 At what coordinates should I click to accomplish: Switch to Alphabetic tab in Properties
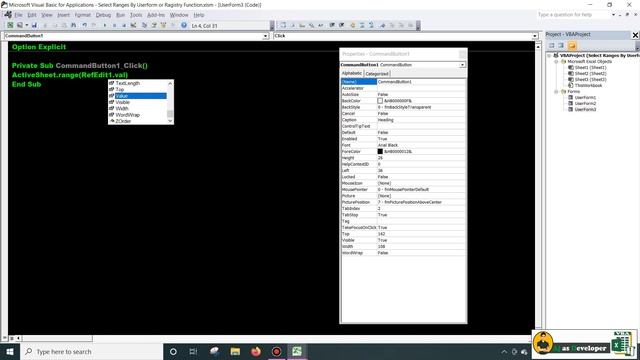(x=352, y=73)
